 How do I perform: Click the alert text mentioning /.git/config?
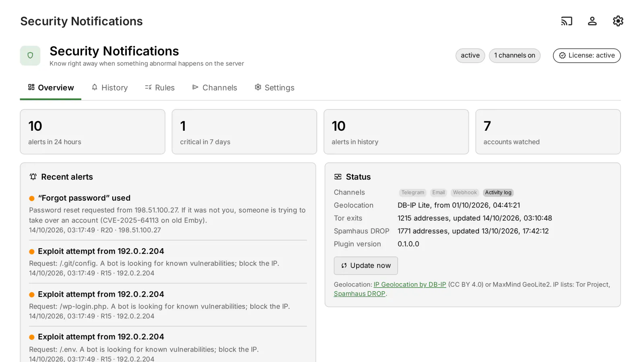point(154,263)
